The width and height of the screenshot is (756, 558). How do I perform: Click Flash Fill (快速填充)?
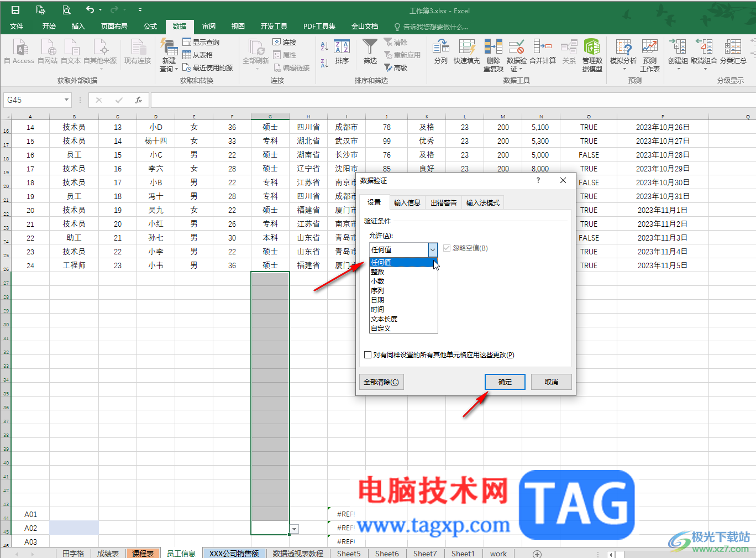point(467,51)
